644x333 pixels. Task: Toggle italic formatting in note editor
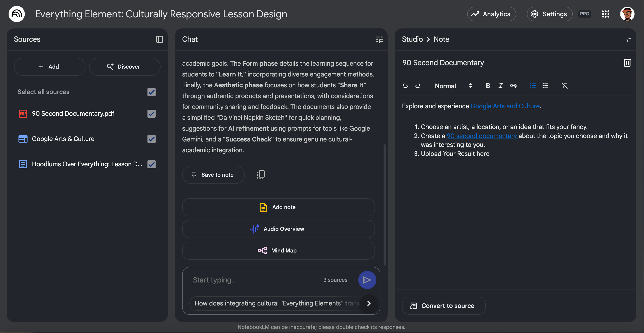point(500,86)
